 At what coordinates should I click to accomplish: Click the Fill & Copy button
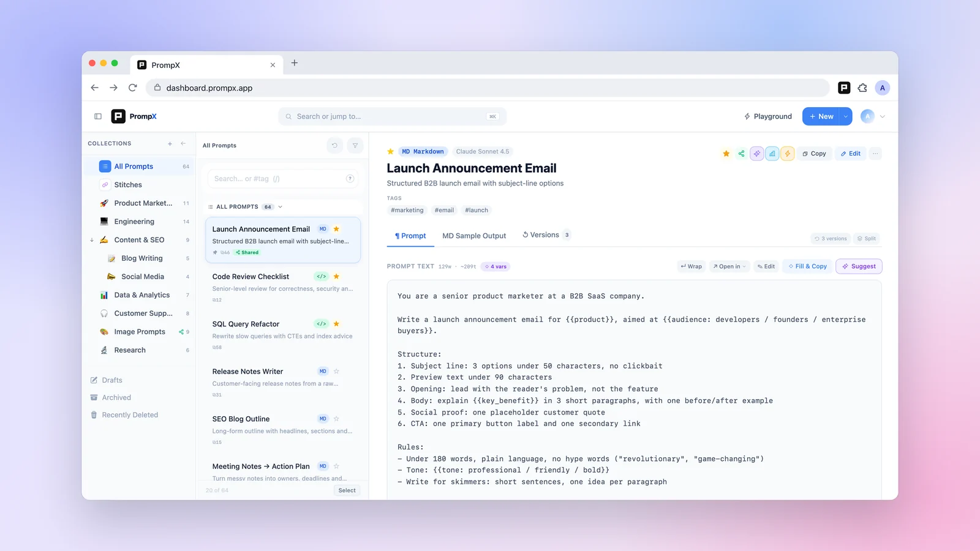(x=807, y=266)
